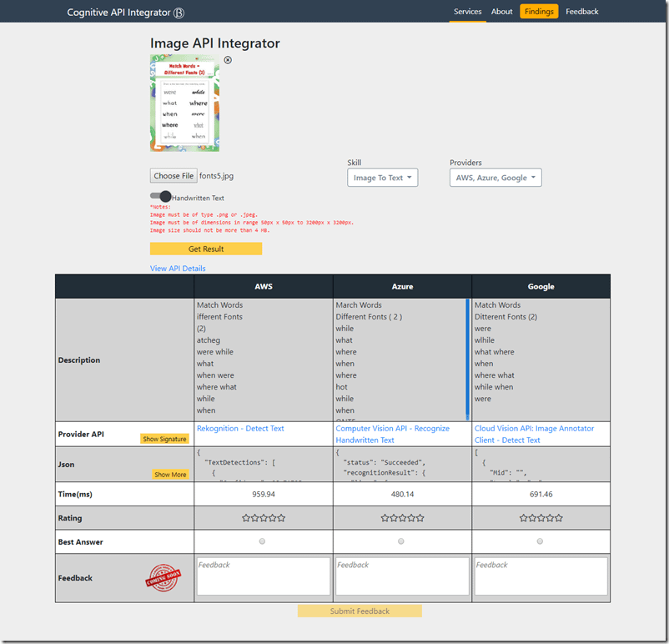Rate AWS result with the fifth star
669x644 pixels.
click(x=281, y=518)
